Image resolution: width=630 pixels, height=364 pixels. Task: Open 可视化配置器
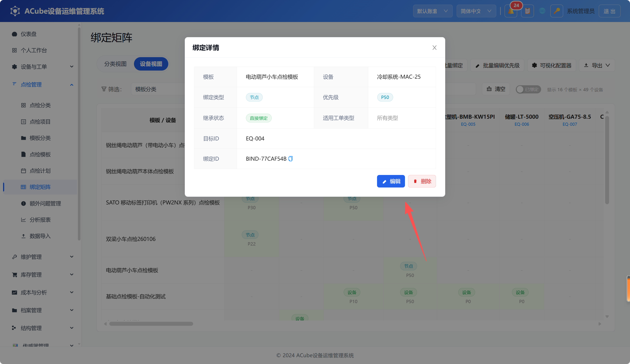pyautogui.click(x=551, y=66)
